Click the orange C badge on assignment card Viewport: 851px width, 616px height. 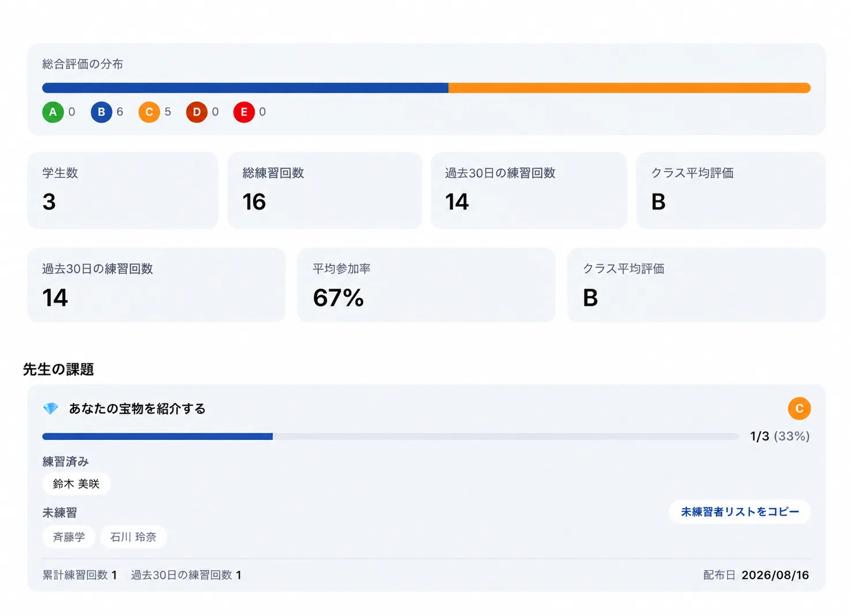[x=799, y=409]
